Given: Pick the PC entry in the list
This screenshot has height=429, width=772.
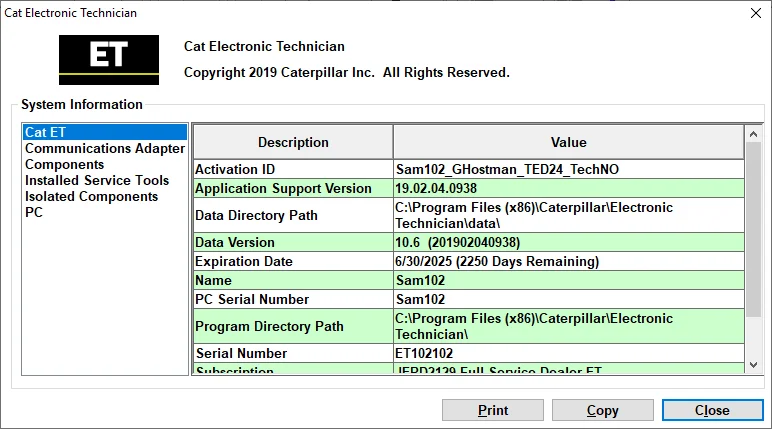Looking at the screenshot, I should point(34,212).
